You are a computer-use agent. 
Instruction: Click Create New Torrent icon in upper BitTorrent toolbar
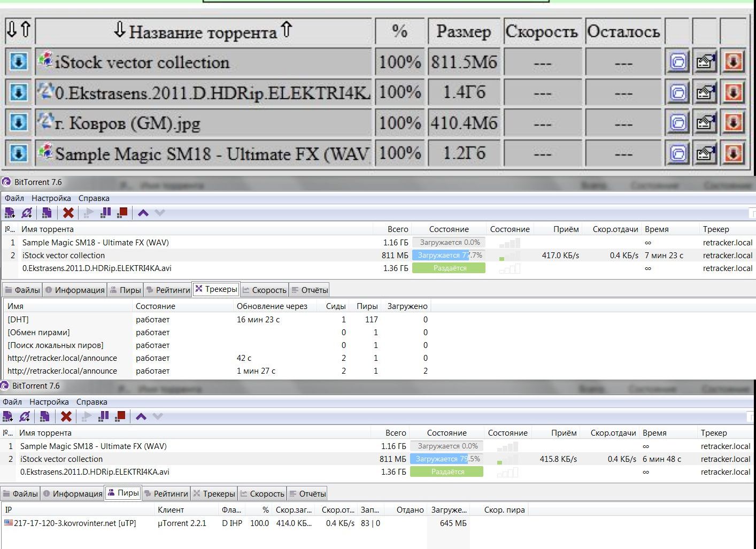click(x=47, y=213)
